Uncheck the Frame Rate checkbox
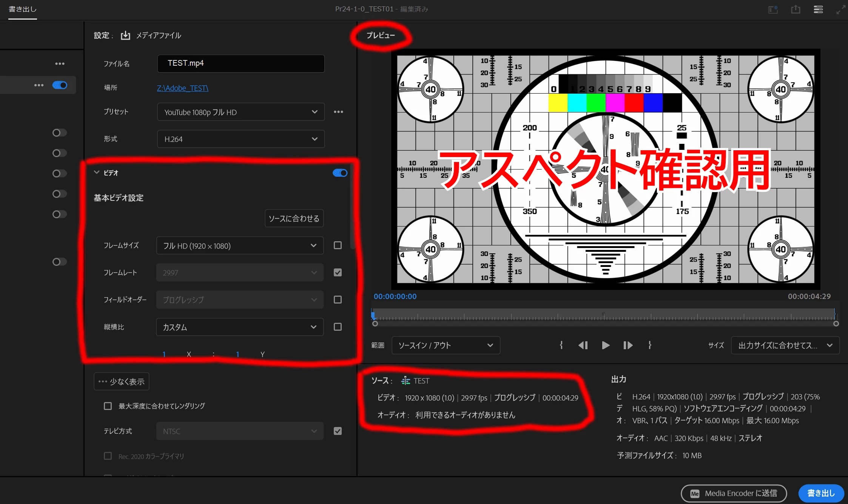The width and height of the screenshot is (848, 504). (338, 273)
